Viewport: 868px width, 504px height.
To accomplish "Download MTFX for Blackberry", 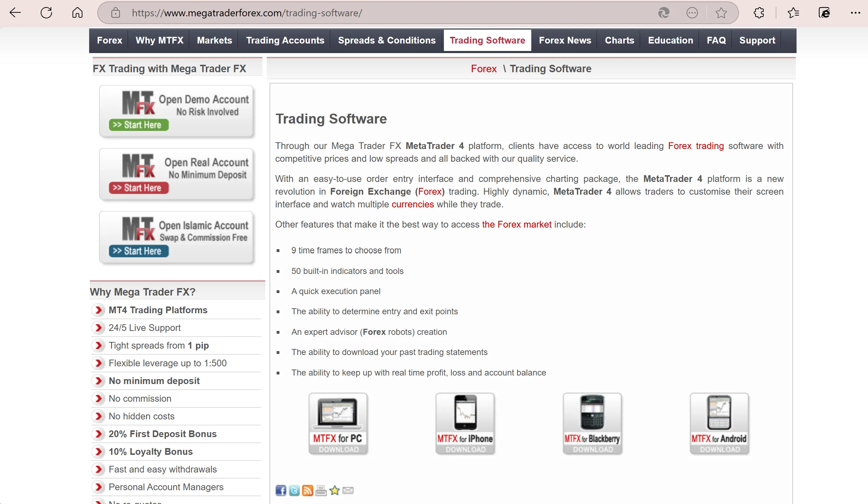I will coord(592,424).
